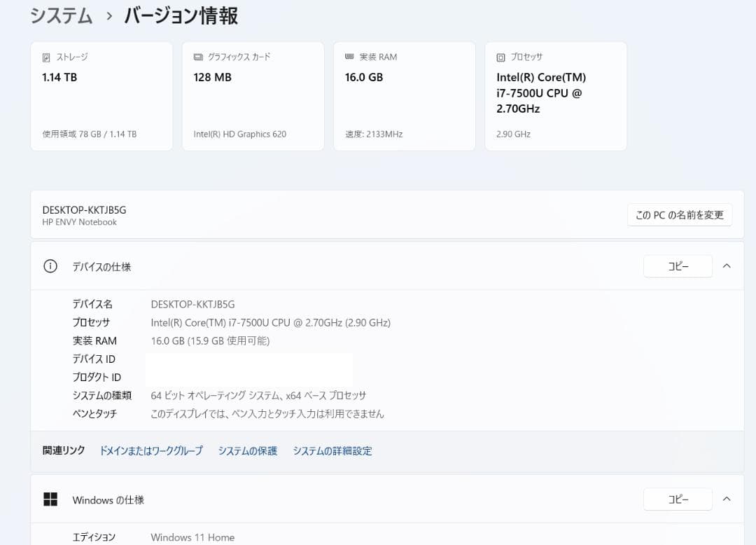The width and height of the screenshot is (756, 545).
Task: Click the Intel HD Graphics 620 card
Action: (x=252, y=96)
